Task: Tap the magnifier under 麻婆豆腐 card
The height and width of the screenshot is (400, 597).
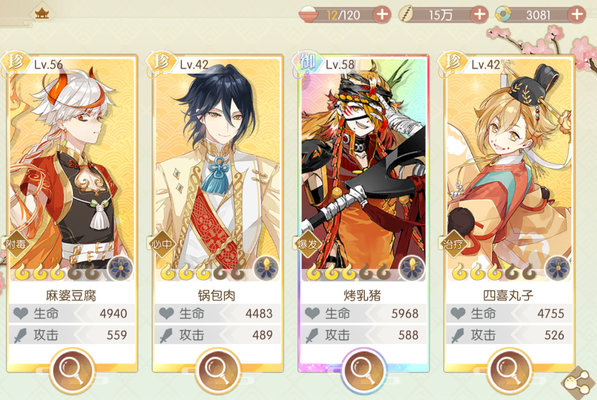Action: click(72, 370)
